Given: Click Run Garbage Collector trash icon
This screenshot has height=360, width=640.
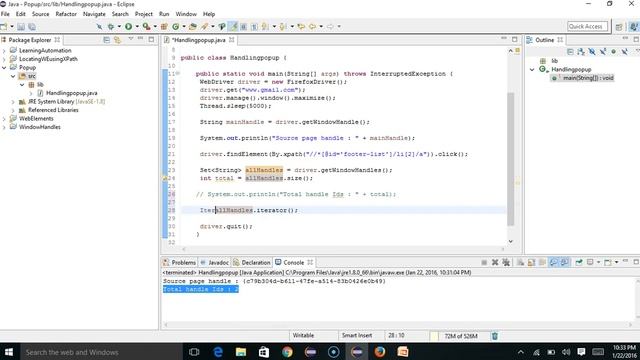Looking at the screenshot, I should 495,336.
